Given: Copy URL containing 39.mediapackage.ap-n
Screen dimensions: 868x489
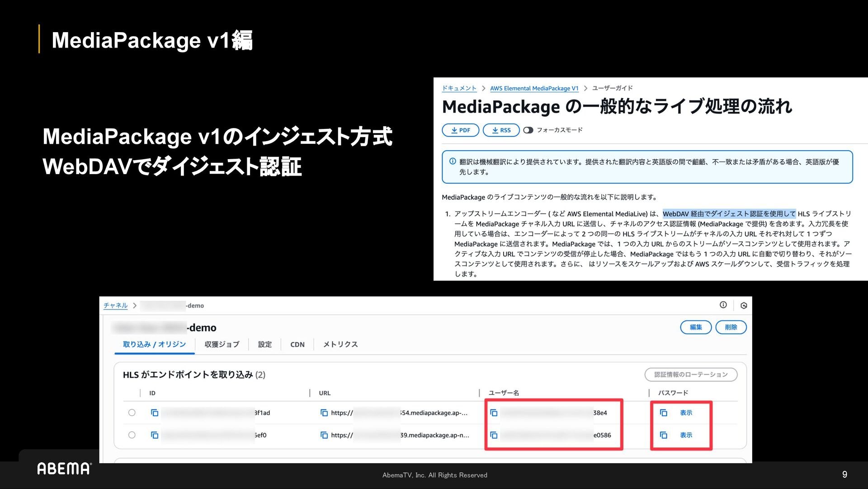Looking at the screenshot, I should point(324,435).
